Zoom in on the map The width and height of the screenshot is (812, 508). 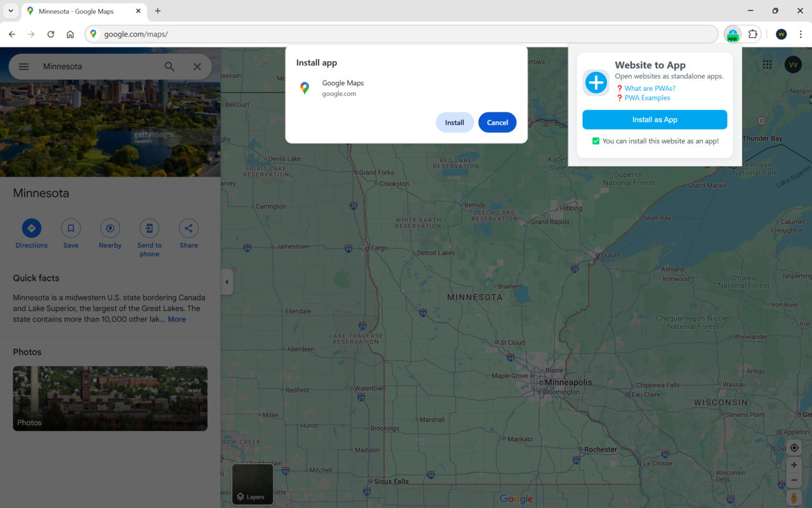(x=794, y=465)
